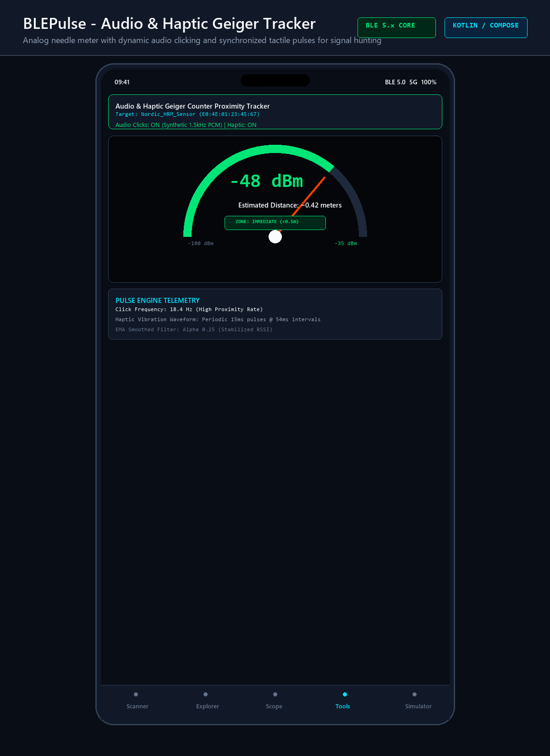Click the white needle pivot knob
Screen dimensions: 550x756
[x=275, y=237]
